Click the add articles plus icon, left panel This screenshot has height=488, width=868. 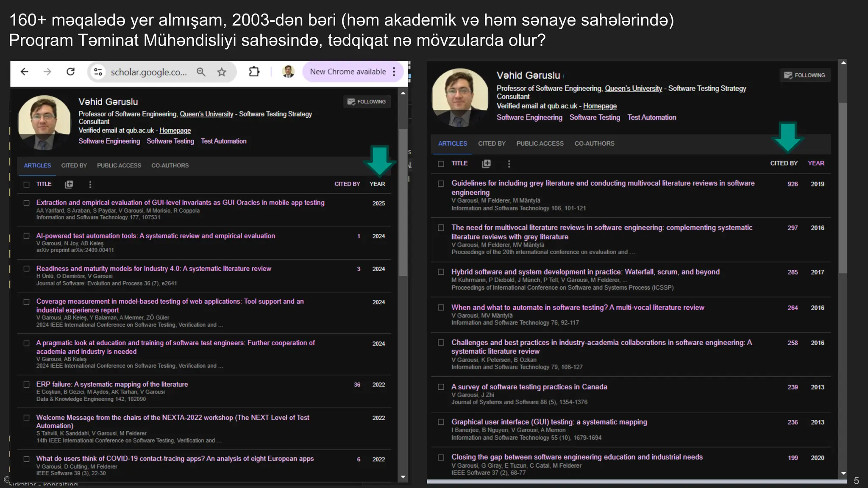[x=69, y=184]
